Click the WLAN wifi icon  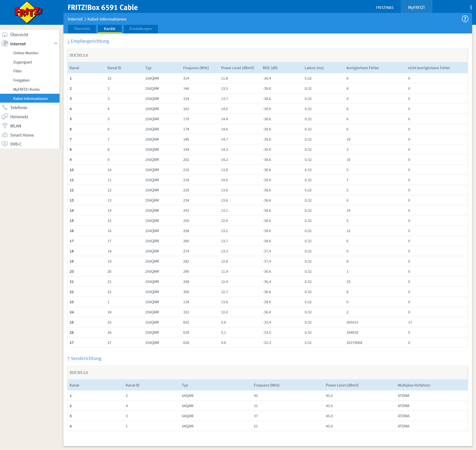click(x=5, y=126)
